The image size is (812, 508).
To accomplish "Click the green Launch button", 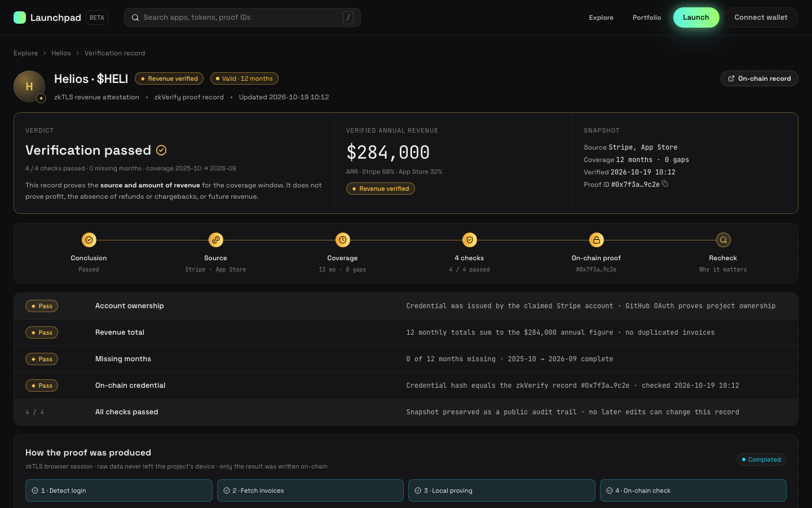I will click(x=696, y=17).
